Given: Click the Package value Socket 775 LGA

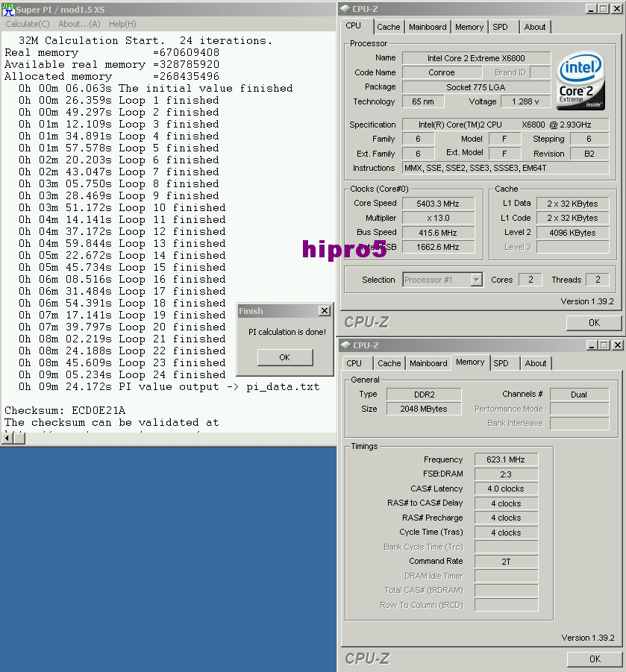Looking at the screenshot, I should (x=476, y=87).
